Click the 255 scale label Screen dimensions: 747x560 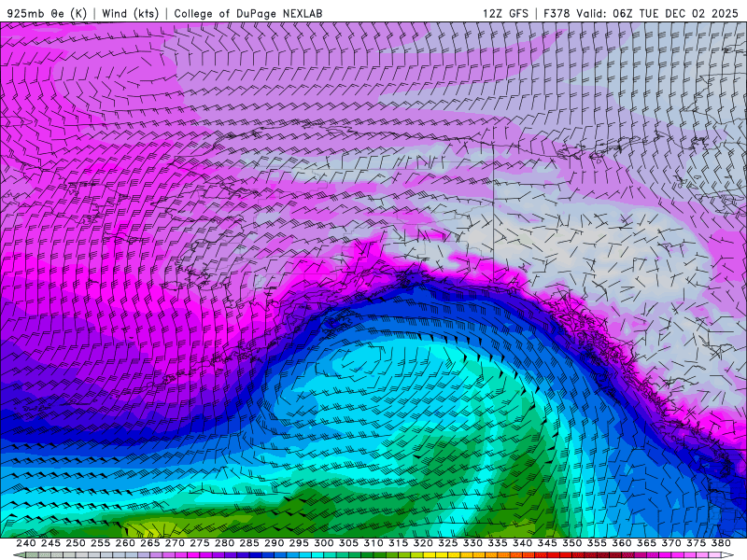pos(100,543)
